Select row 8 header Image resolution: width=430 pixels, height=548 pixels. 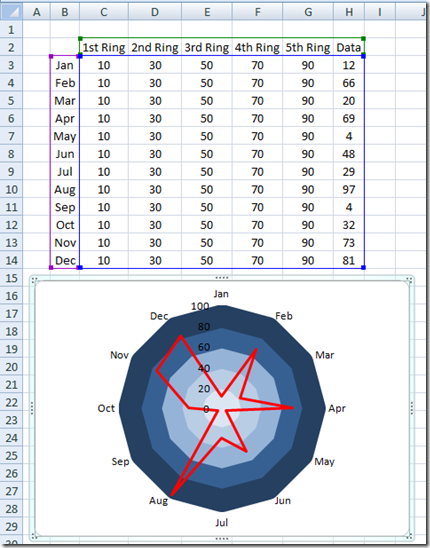(x=11, y=154)
